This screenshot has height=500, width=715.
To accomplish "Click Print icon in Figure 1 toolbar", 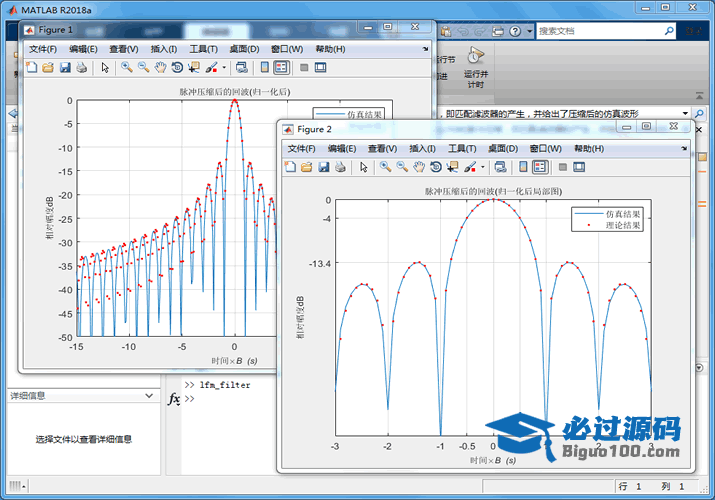I will (x=82, y=67).
